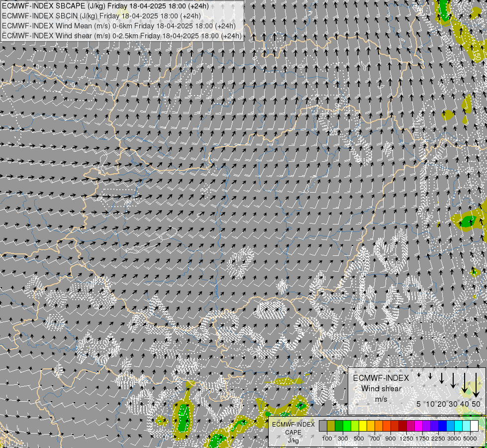Screen dimensions: 487x448
Task: Click the 'Wind shear' legend title
Action: (x=382, y=389)
